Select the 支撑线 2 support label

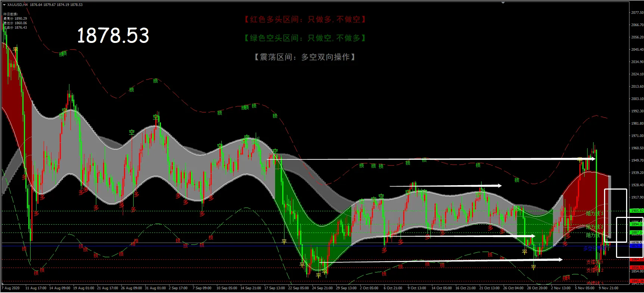click(x=595, y=270)
